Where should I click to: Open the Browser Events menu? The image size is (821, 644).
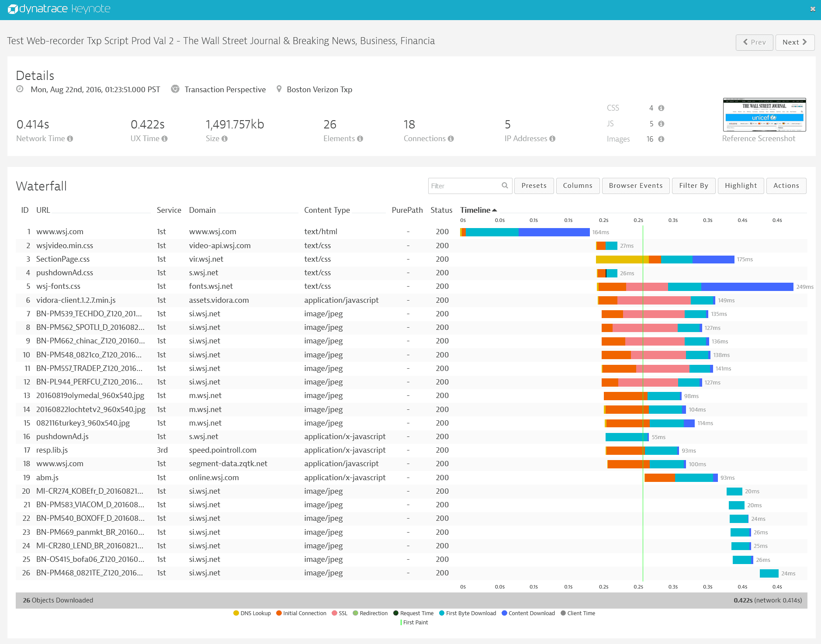pyautogui.click(x=636, y=186)
